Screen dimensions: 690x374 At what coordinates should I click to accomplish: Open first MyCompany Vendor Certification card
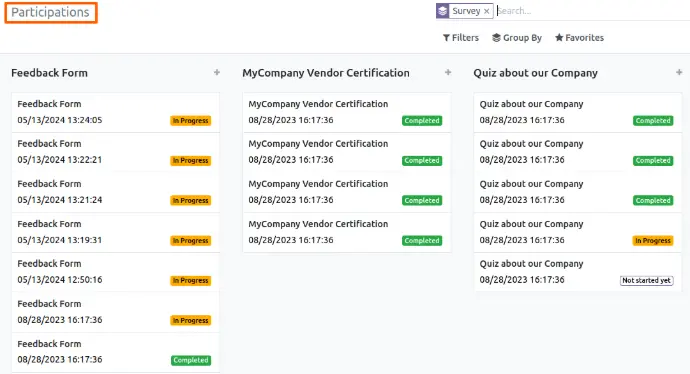pos(347,112)
